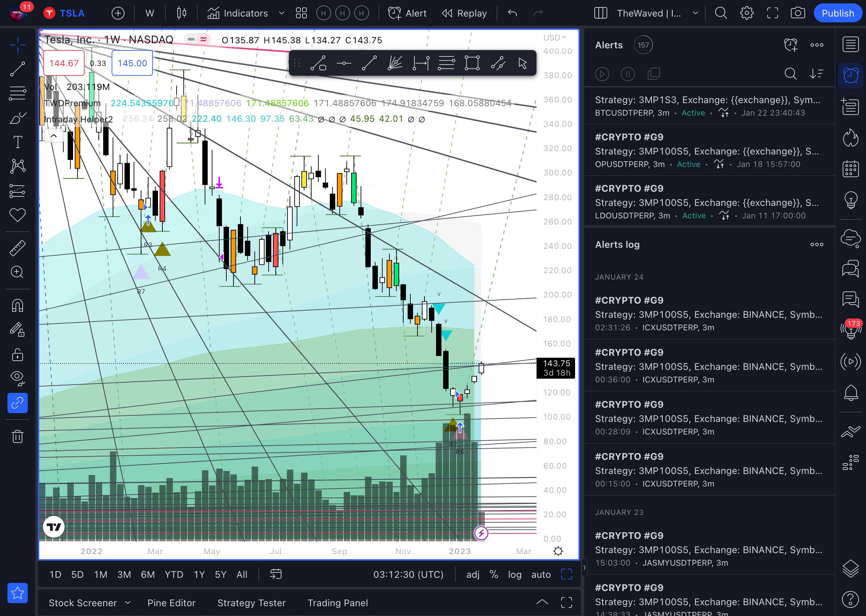This screenshot has width=866, height=616.
Task: Open the Strategy Tester tab
Action: (252, 603)
